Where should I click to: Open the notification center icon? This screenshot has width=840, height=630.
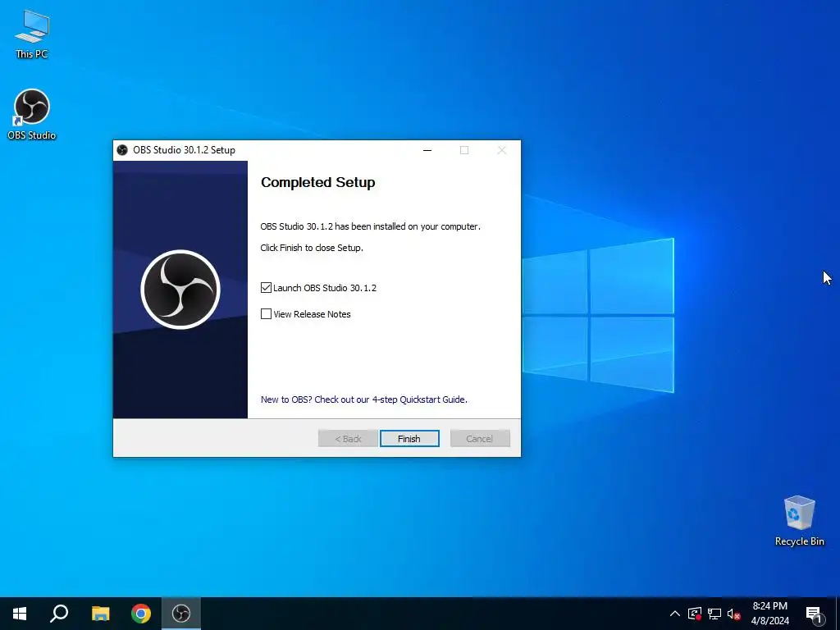pos(814,614)
